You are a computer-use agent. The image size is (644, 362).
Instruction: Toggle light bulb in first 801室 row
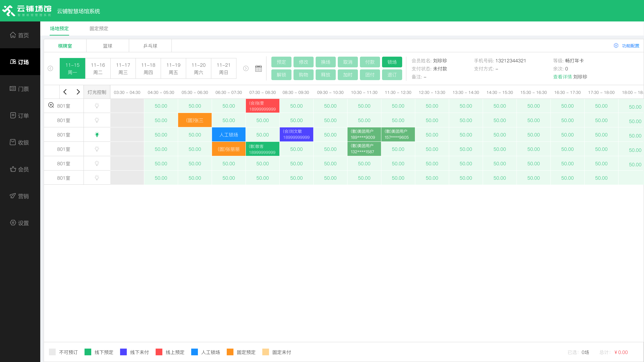(x=97, y=106)
